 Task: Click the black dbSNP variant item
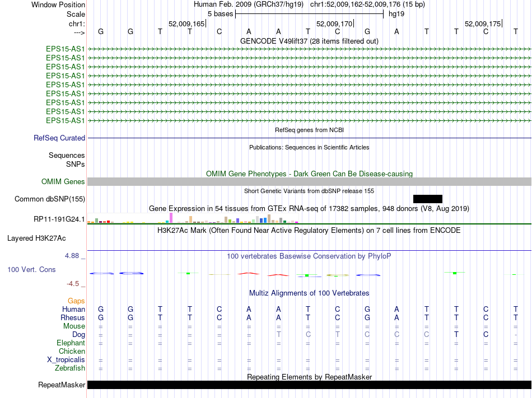[x=428, y=199]
